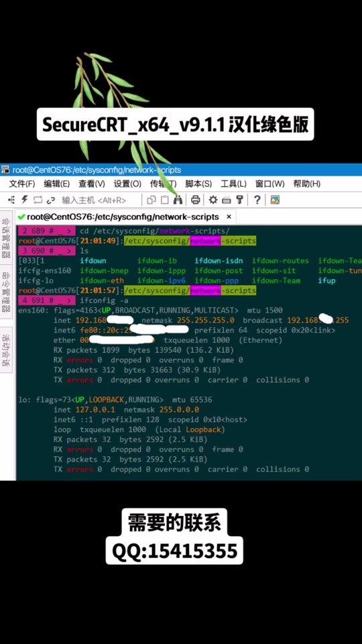The image size is (362, 644).
Task: Open the 活动会话 side panel tab
Action: (x=6, y=350)
